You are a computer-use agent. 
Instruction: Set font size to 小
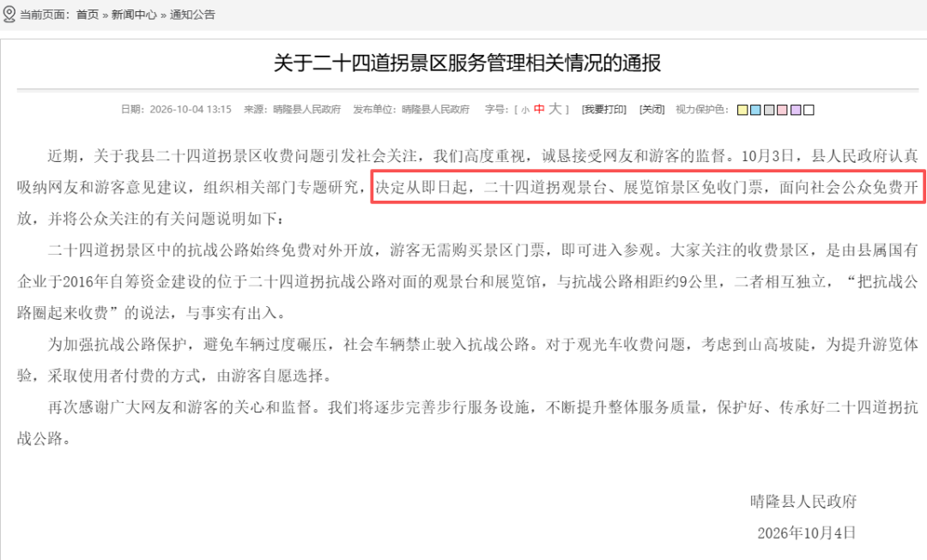point(525,110)
